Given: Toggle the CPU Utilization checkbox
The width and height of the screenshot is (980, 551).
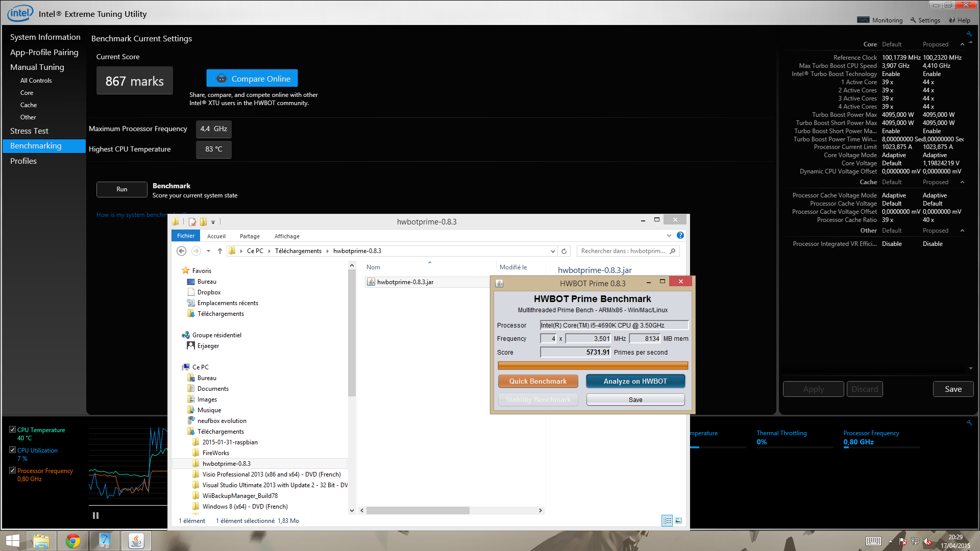Looking at the screenshot, I should pyautogui.click(x=13, y=450).
